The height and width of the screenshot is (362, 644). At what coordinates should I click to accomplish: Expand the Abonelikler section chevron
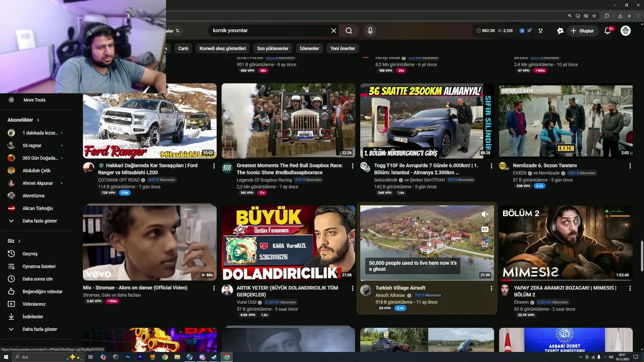[x=38, y=120]
